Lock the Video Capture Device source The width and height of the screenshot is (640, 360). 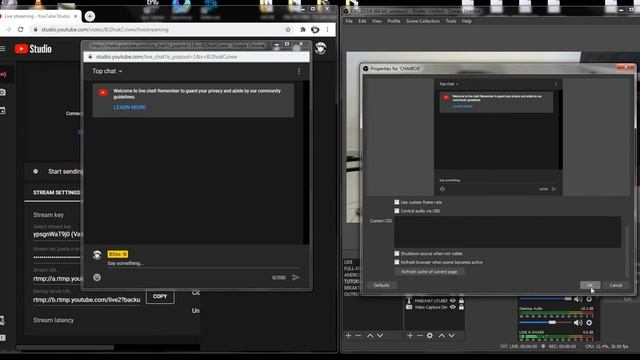461,307
